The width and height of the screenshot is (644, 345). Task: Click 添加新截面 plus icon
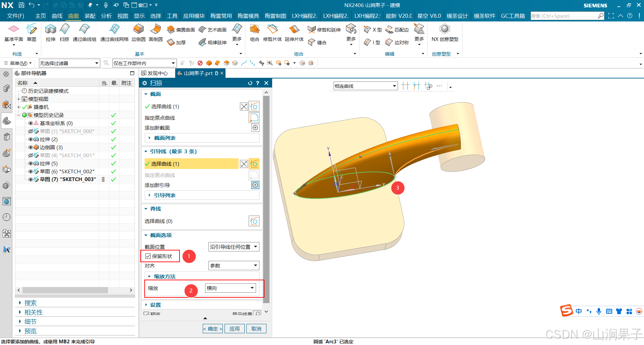(255, 128)
